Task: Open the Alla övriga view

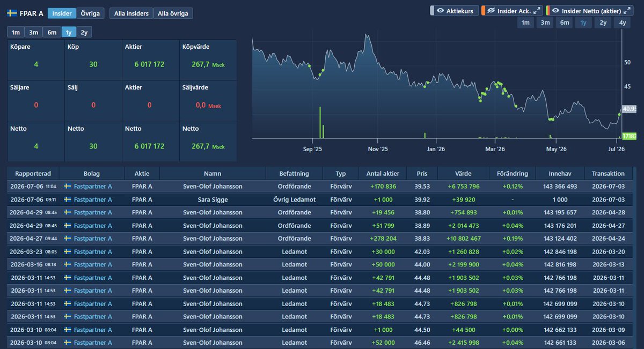Action: [173, 13]
